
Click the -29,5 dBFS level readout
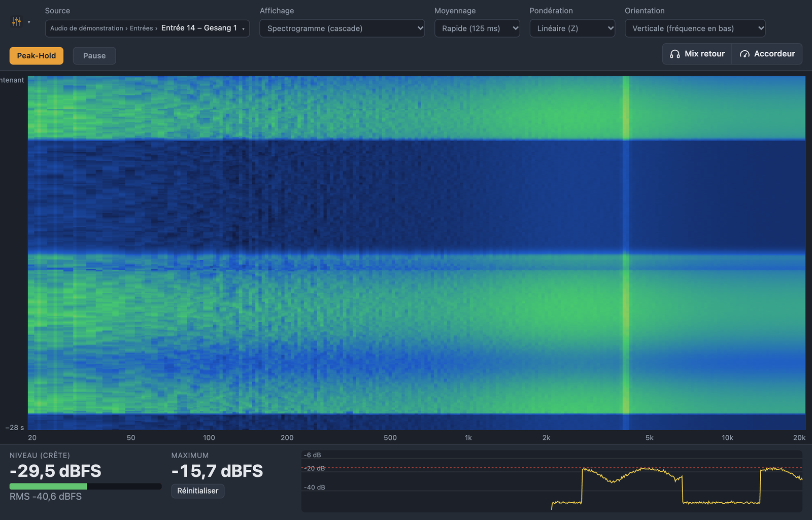(55, 471)
